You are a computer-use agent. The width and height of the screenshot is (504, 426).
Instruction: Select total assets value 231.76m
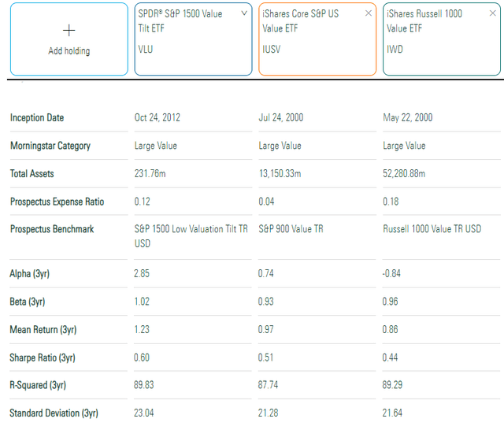150,173
